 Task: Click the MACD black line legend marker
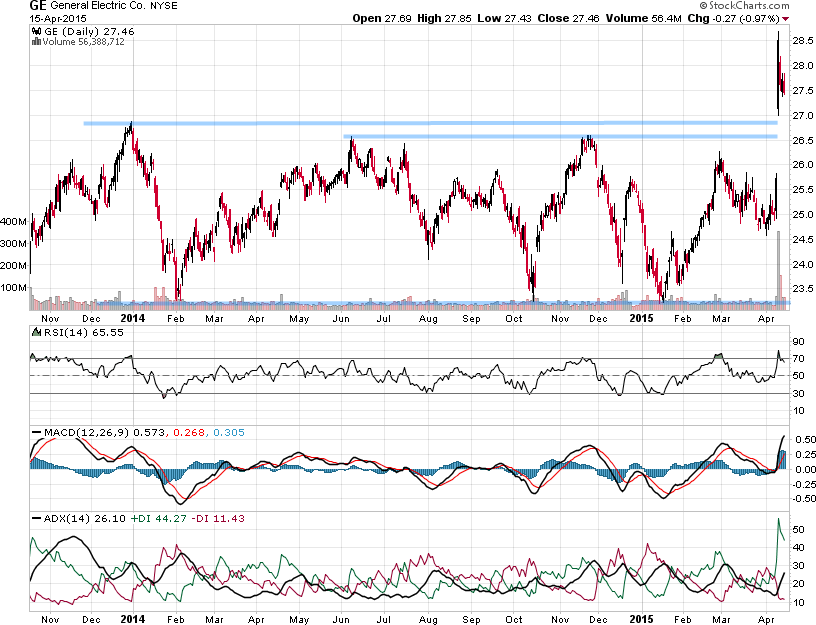click(37, 431)
